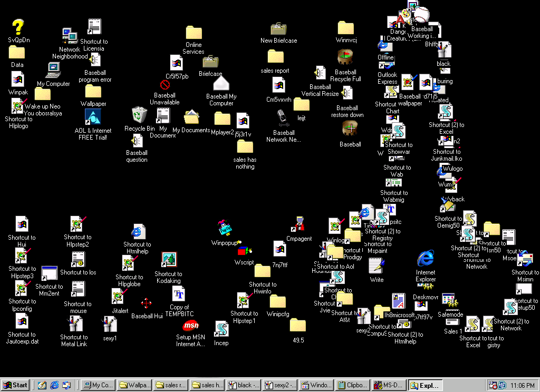Click the taskbar clock showing 11:06 PM
Screen dimensions: 540x392
523,386
